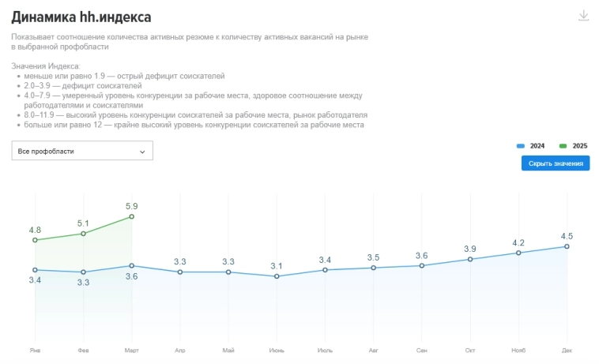
Task: Click the 2024 January point 3.4
Action: pyautogui.click(x=35, y=270)
